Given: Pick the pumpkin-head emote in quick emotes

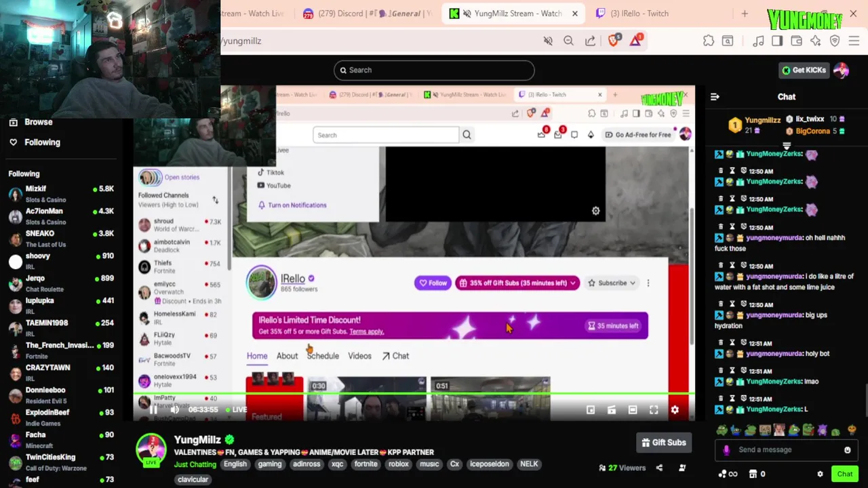Looking at the screenshot, I should [x=852, y=430].
